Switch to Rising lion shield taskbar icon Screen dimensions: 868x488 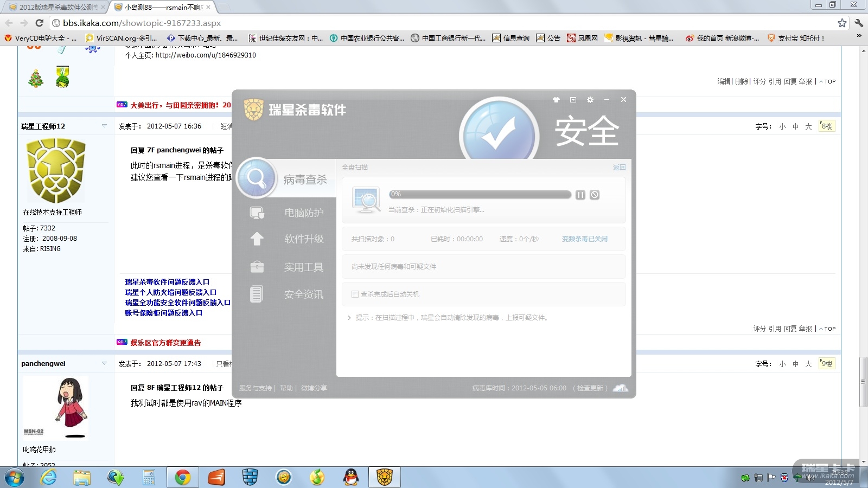[385, 477]
